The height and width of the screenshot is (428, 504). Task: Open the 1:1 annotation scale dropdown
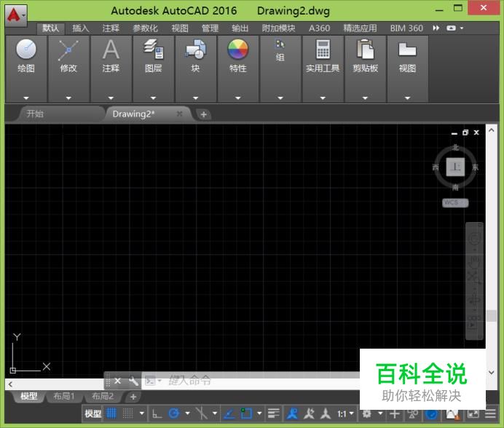click(x=345, y=413)
